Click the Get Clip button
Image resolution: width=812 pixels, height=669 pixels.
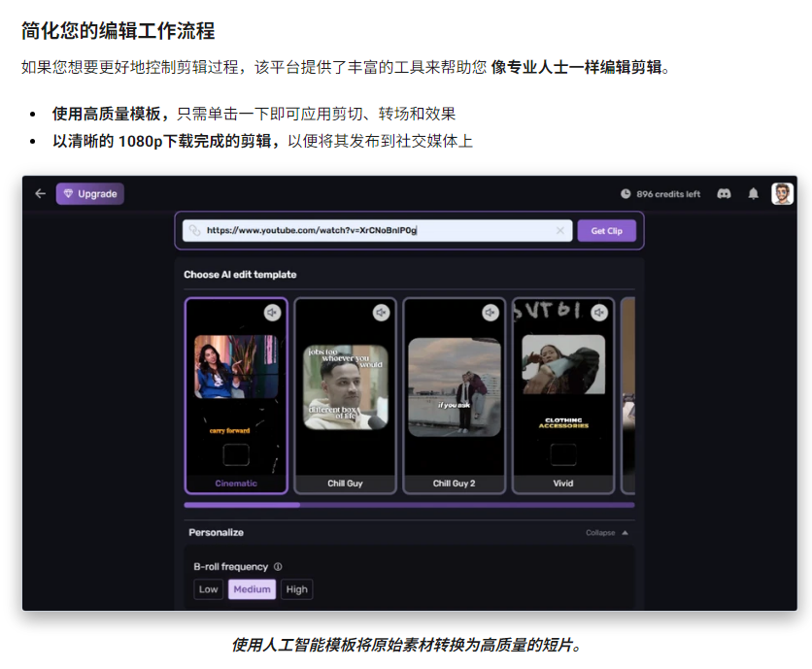coord(607,231)
